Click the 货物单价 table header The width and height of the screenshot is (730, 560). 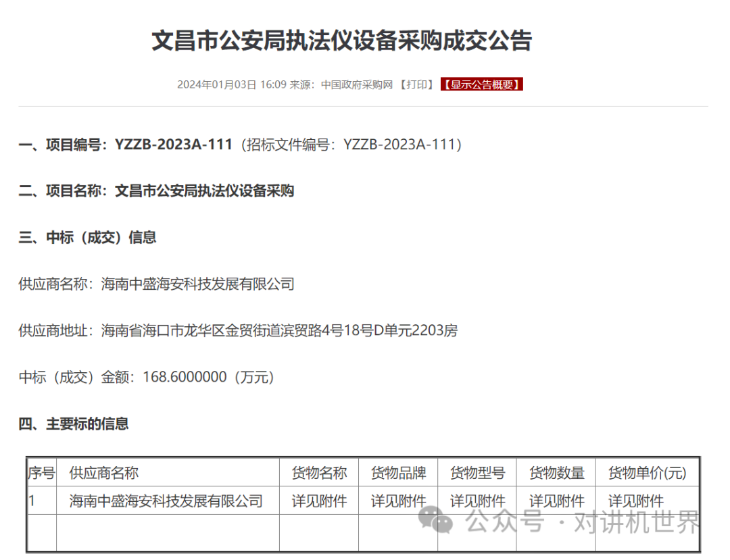646,473
